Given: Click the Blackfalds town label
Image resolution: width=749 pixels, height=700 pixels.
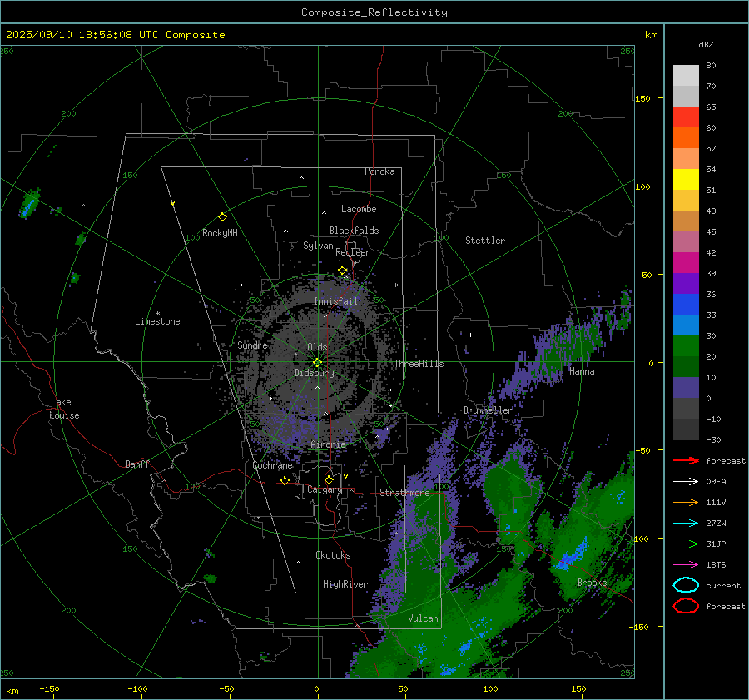Looking at the screenshot, I should pyautogui.click(x=354, y=231).
